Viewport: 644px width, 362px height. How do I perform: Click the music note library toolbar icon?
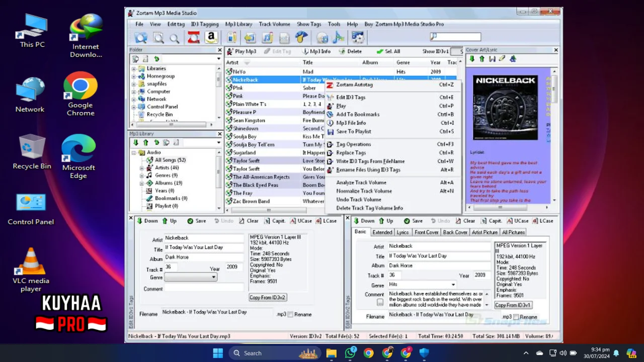point(267,37)
